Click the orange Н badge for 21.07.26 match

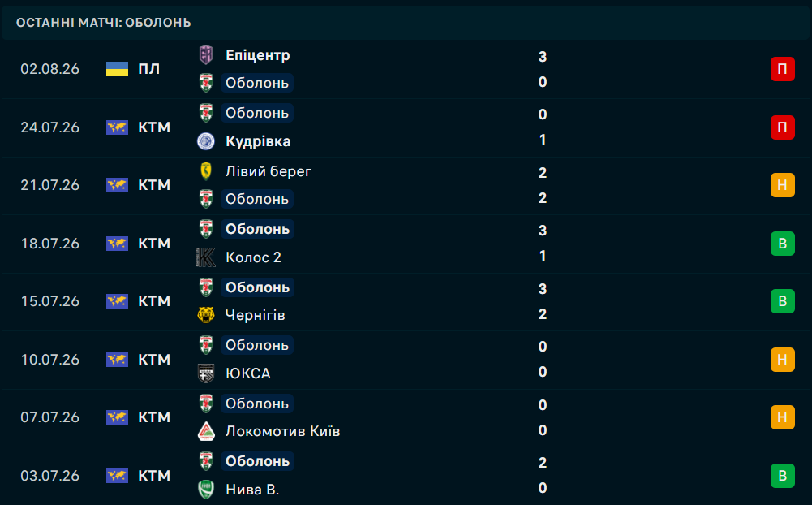[783, 185]
